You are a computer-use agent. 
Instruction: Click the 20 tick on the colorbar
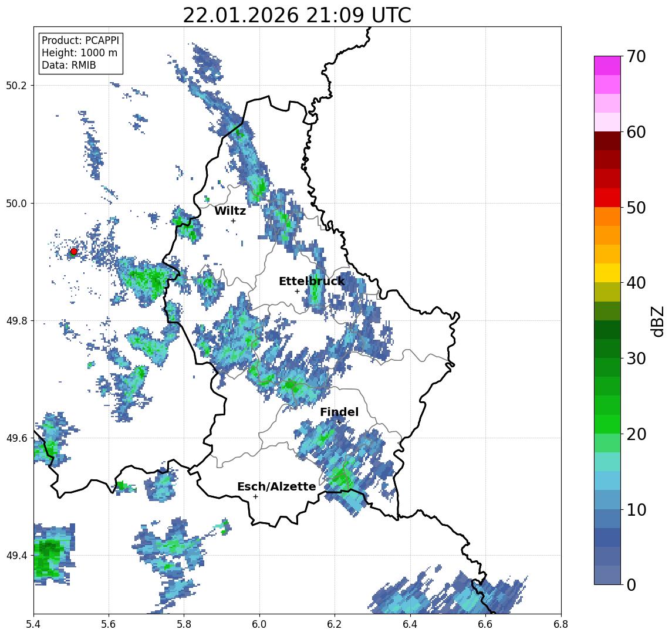pyautogui.click(x=636, y=434)
